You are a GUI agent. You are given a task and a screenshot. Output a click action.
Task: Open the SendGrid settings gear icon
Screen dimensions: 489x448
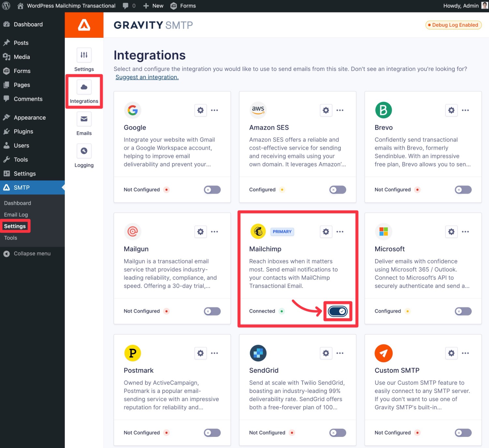[326, 353]
